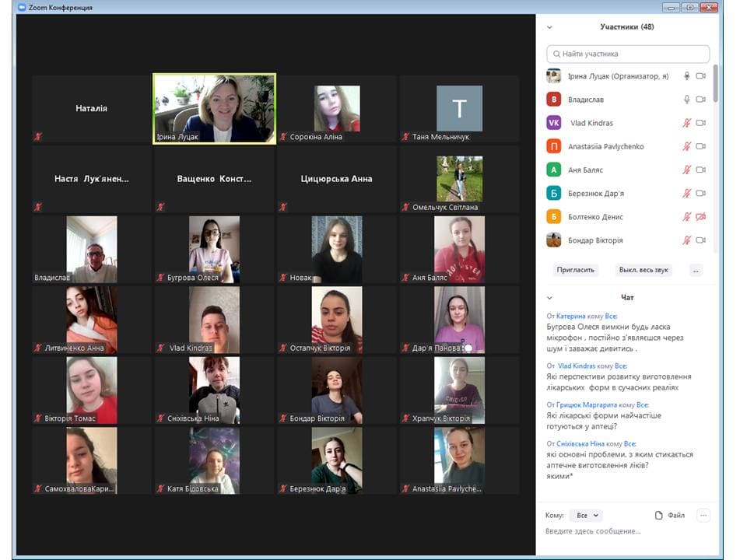Select Омельчук Світлана video tile

(x=459, y=179)
